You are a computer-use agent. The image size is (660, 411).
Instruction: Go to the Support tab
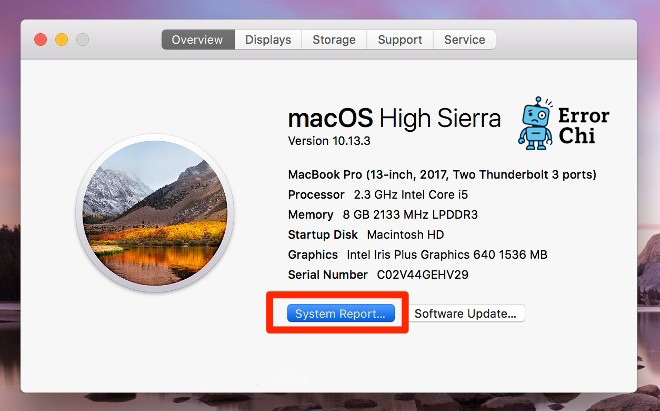(400, 40)
